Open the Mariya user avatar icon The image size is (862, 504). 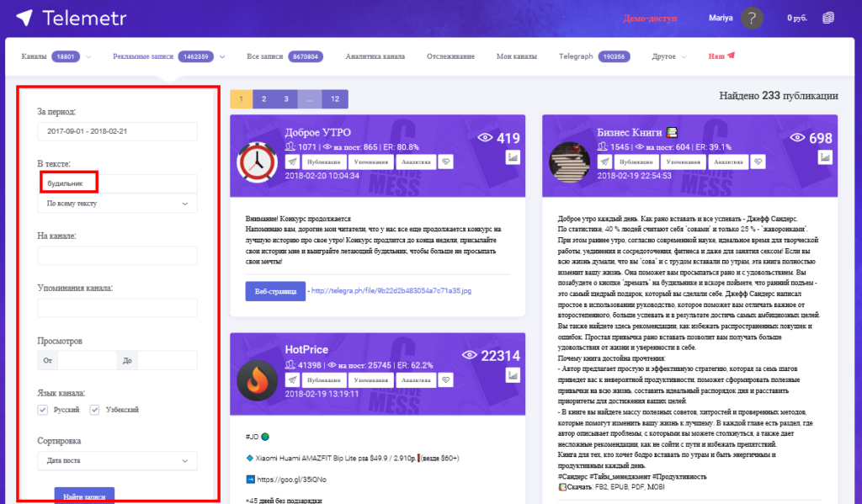coord(752,18)
